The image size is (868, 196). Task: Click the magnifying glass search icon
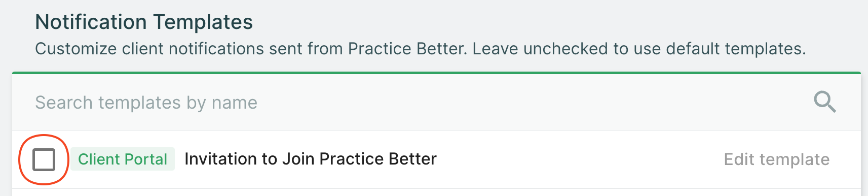click(824, 102)
